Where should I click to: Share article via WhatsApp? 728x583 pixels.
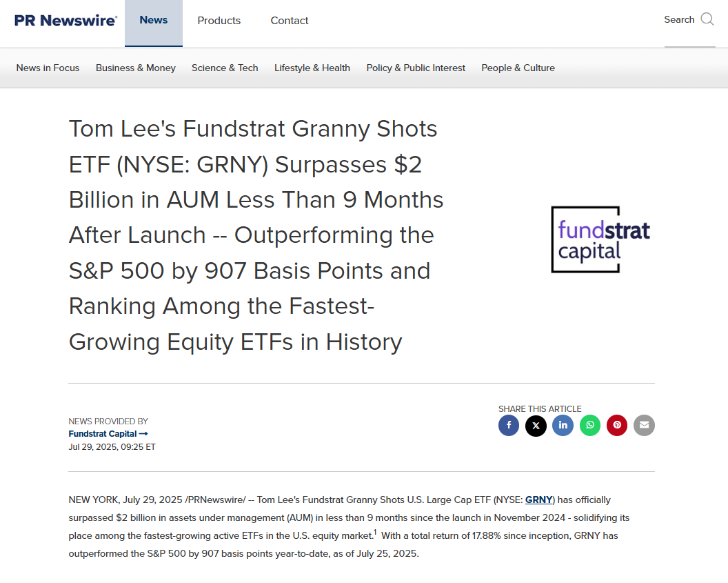pos(590,425)
